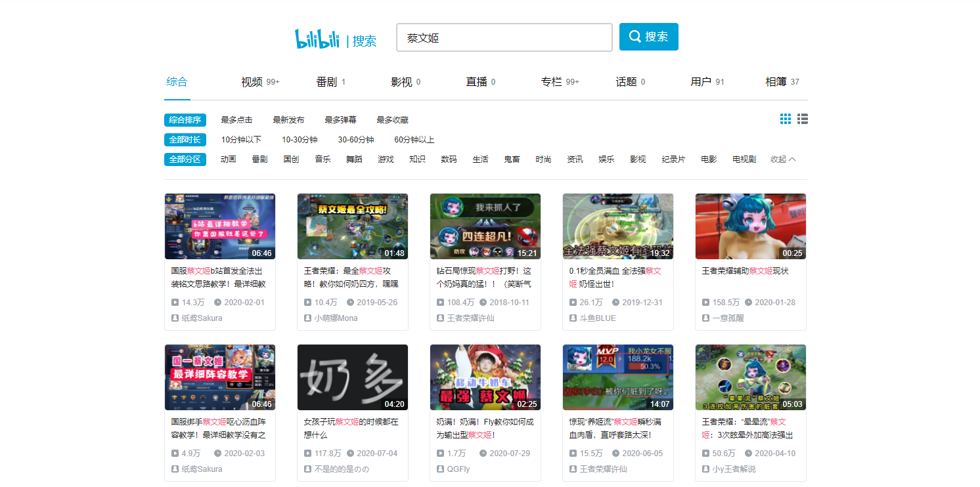Open uploader 小萌娜Mona profile

pos(336,318)
